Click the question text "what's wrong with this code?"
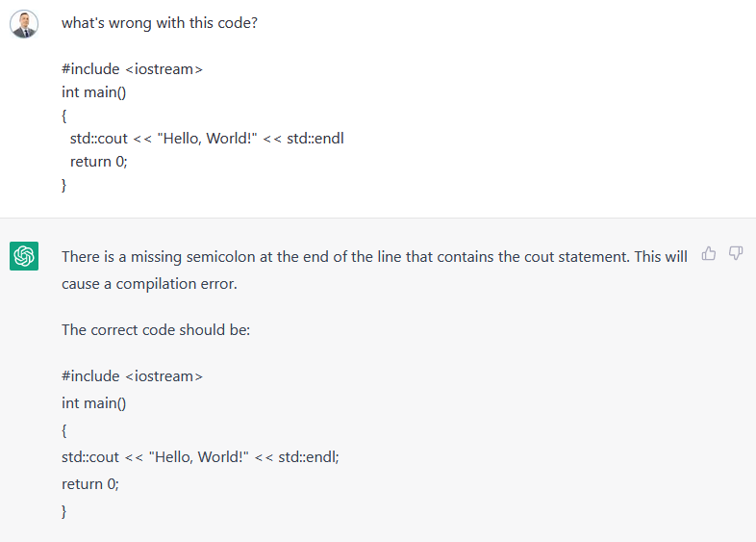Viewport: 756px width, 542px height. 160,23
